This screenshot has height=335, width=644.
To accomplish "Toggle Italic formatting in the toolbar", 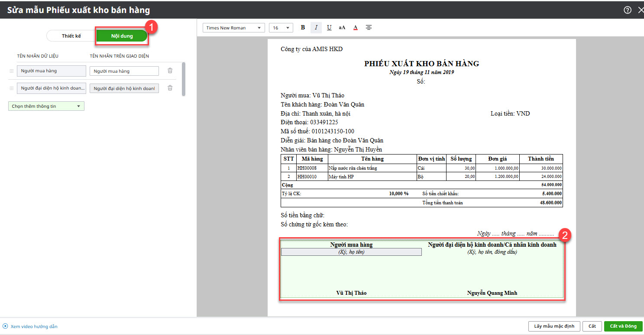I will click(316, 28).
